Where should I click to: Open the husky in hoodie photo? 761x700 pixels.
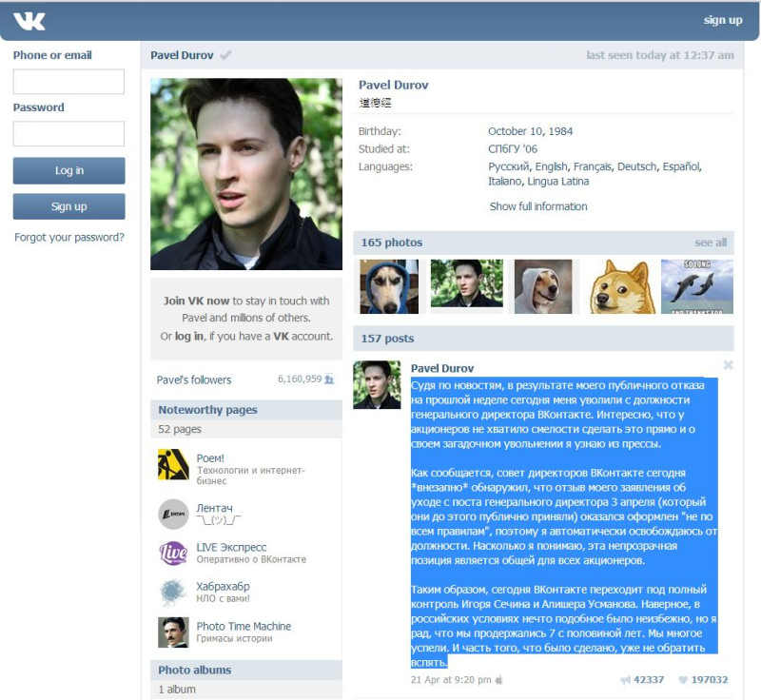coord(389,286)
